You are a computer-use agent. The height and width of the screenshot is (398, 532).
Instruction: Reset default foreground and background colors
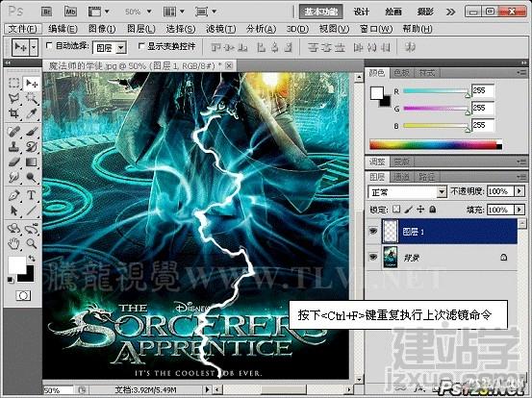[x=11, y=280]
